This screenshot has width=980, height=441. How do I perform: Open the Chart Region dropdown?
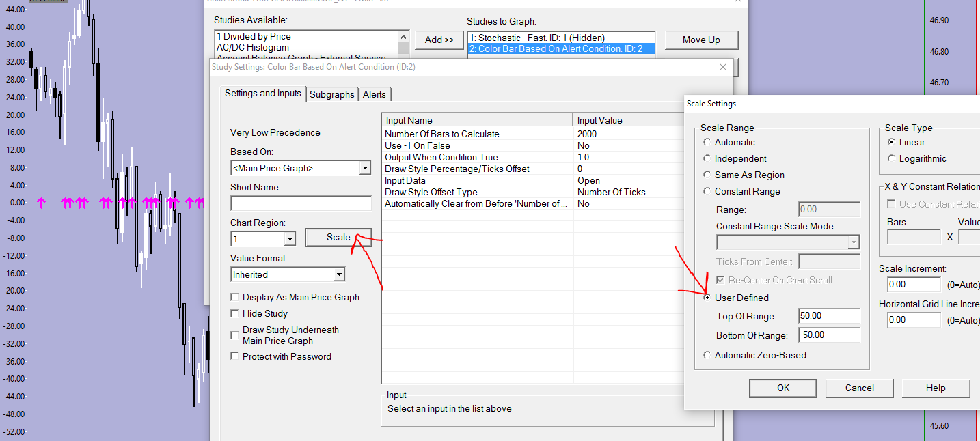pyautogui.click(x=290, y=239)
